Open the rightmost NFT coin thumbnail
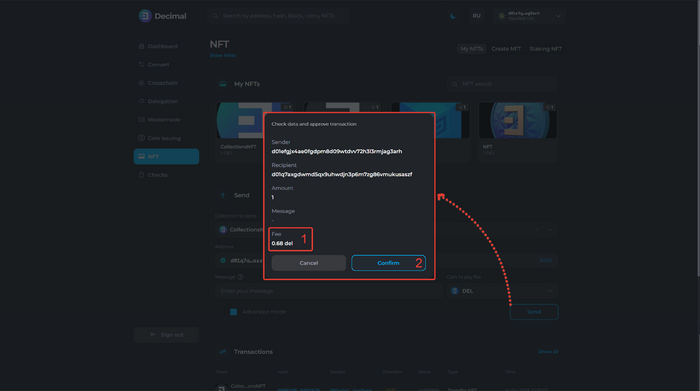This screenshot has height=391, width=700. [x=517, y=121]
